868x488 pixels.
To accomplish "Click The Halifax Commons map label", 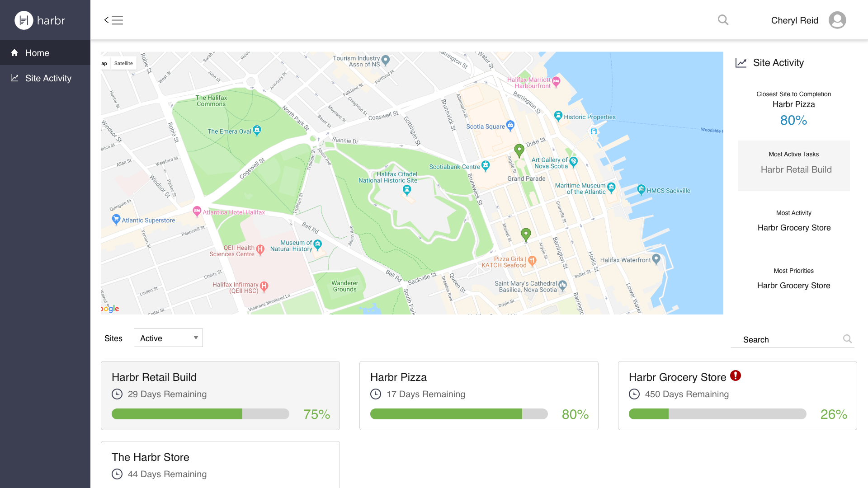I will [x=211, y=101].
